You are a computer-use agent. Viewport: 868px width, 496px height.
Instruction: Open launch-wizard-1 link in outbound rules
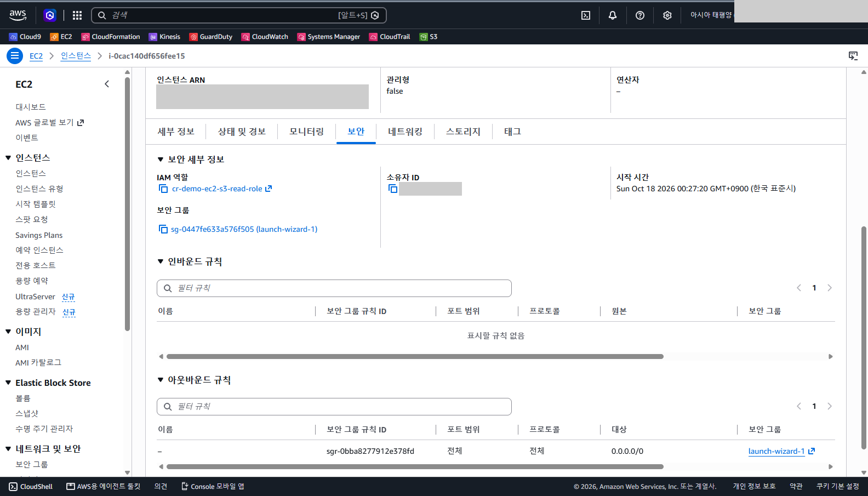pyautogui.click(x=781, y=451)
